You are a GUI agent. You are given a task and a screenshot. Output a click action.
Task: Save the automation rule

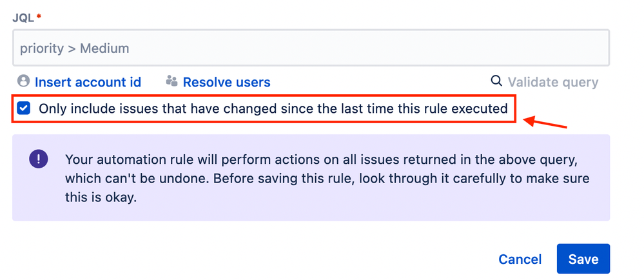pyautogui.click(x=583, y=259)
